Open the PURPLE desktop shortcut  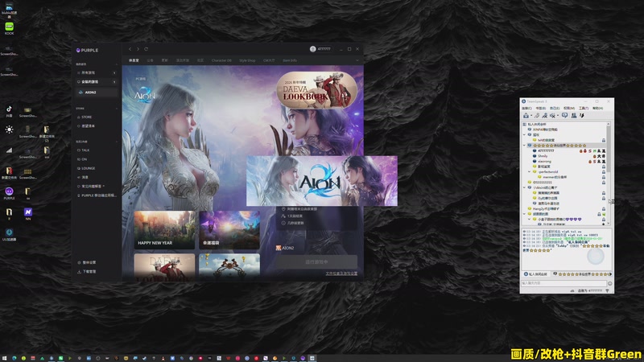(x=9, y=193)
